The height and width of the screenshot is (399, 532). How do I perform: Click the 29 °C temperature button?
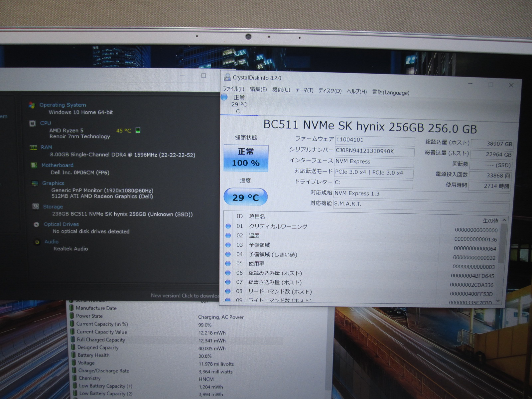click(245, 197)
